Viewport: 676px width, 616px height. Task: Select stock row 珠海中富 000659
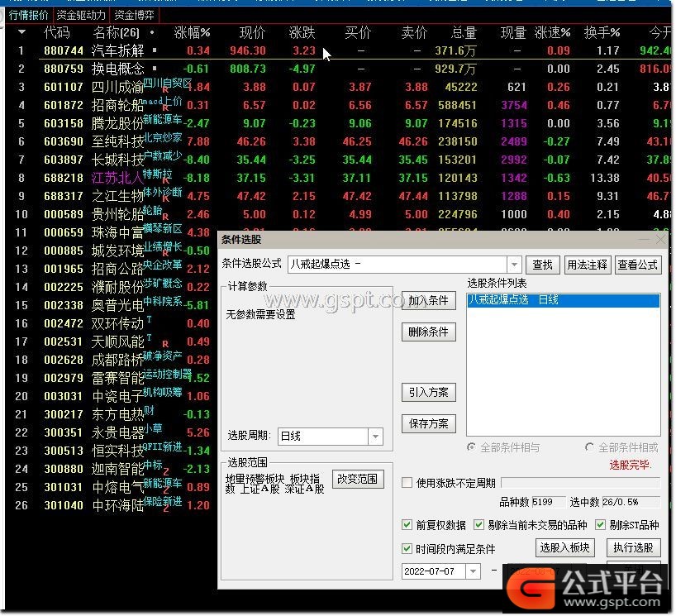click(112, 232)
